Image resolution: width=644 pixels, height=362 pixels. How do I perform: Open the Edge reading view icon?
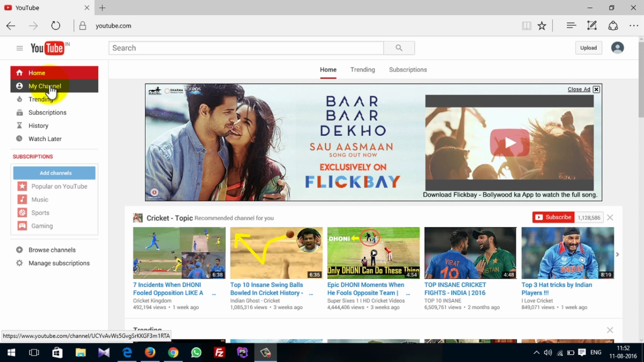click(527, 26)
